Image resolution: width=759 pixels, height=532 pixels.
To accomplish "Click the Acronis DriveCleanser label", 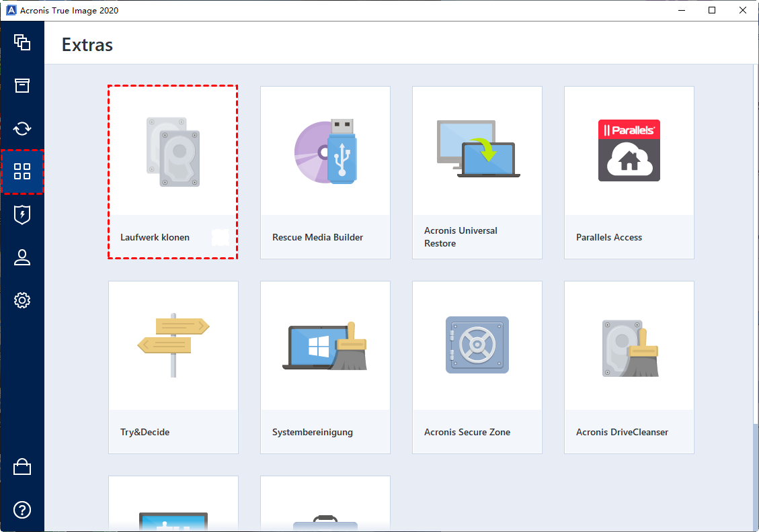I will coord(622,433).
